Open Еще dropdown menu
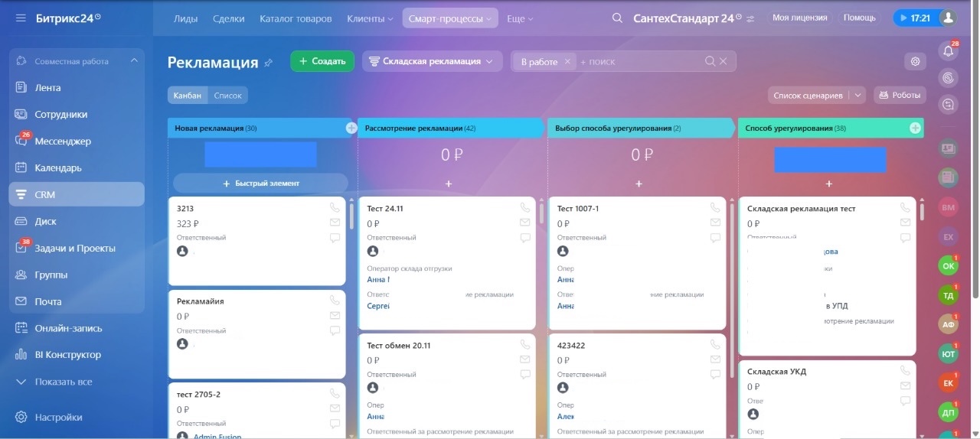Image resolution: width=980 pixels, height=439 pixels. pyautogui.click(x=520, y=18)
